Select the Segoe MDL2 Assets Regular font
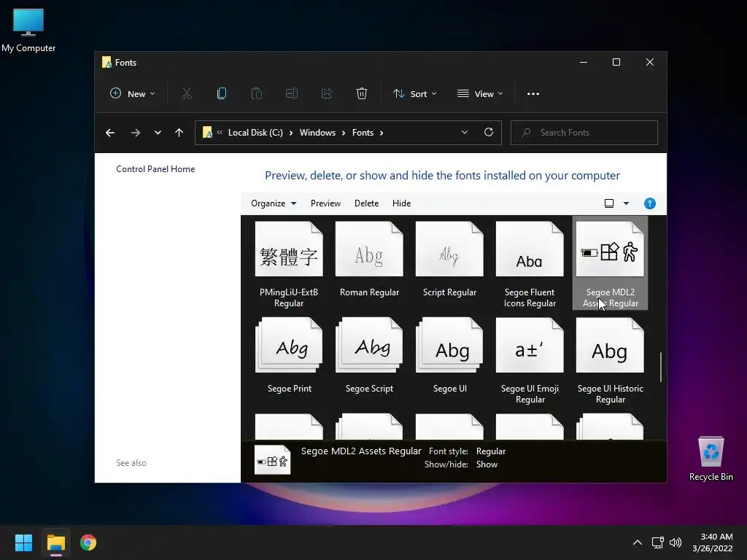Screen dimensions: 747x560 pos(610,263)
